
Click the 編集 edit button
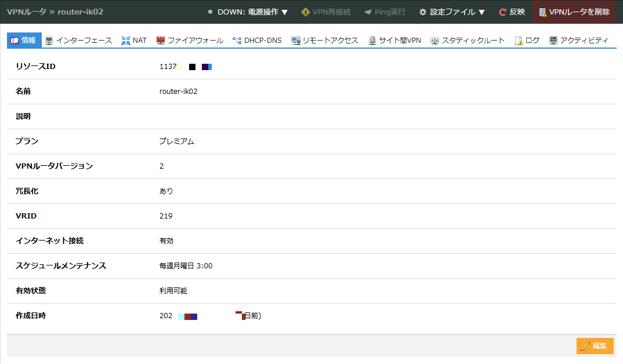[x=595, y=346]
